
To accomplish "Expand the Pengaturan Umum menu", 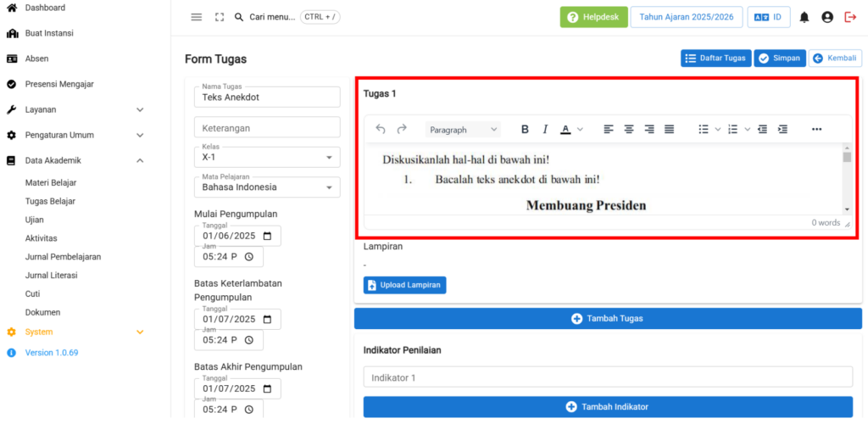I will [x=140, y=135].
